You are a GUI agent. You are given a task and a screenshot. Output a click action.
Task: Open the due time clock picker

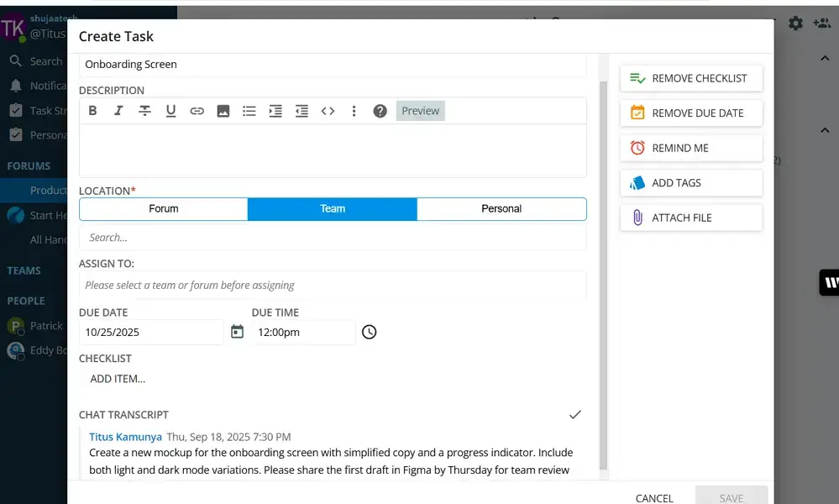369,332
